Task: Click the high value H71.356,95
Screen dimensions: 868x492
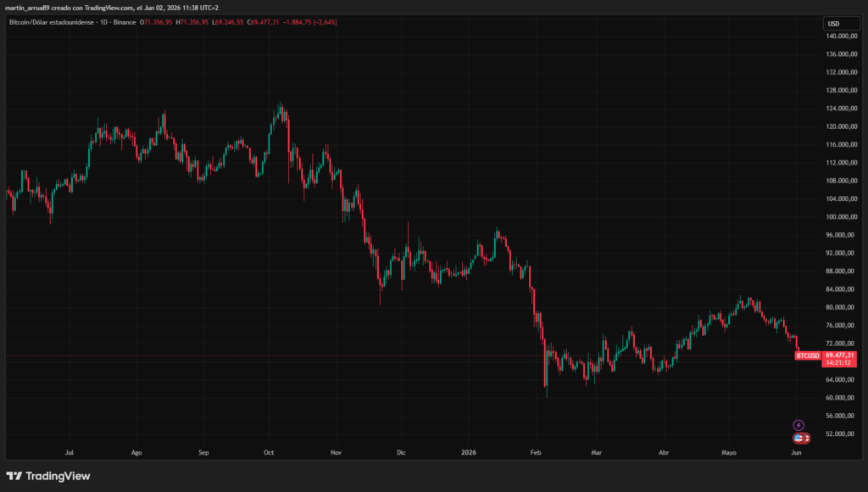Action: 192,22
